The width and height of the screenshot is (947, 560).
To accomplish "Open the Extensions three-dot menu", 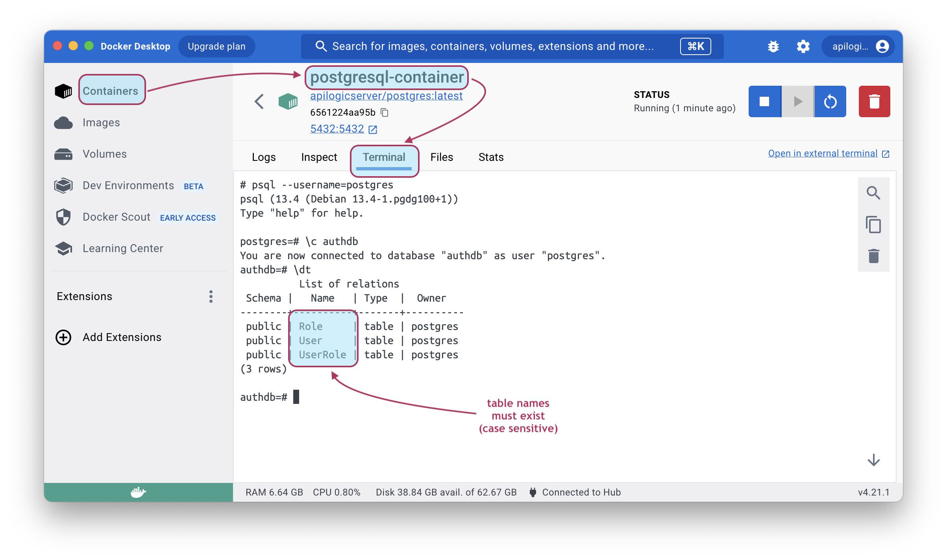I will pyautogui.click(x=211, y=297).
